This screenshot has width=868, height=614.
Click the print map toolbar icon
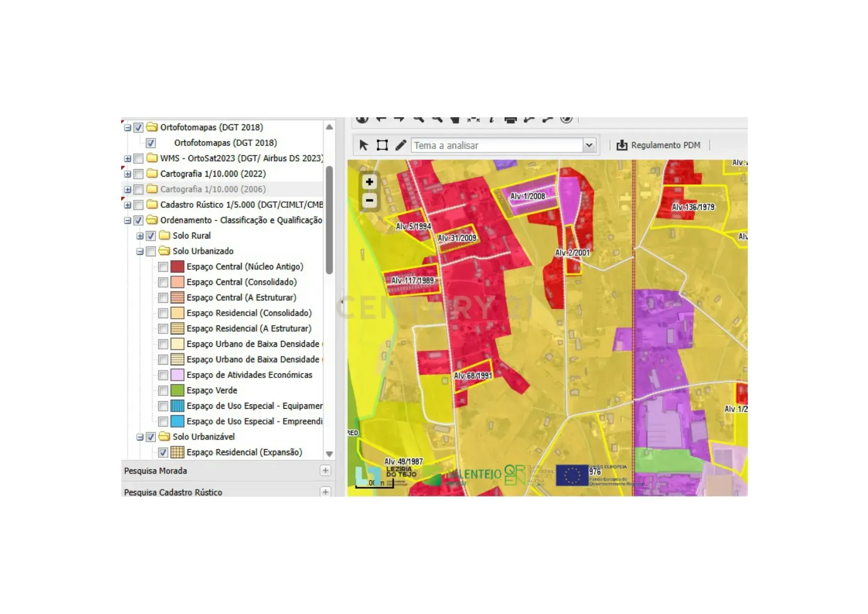click(x=510, y=120)
